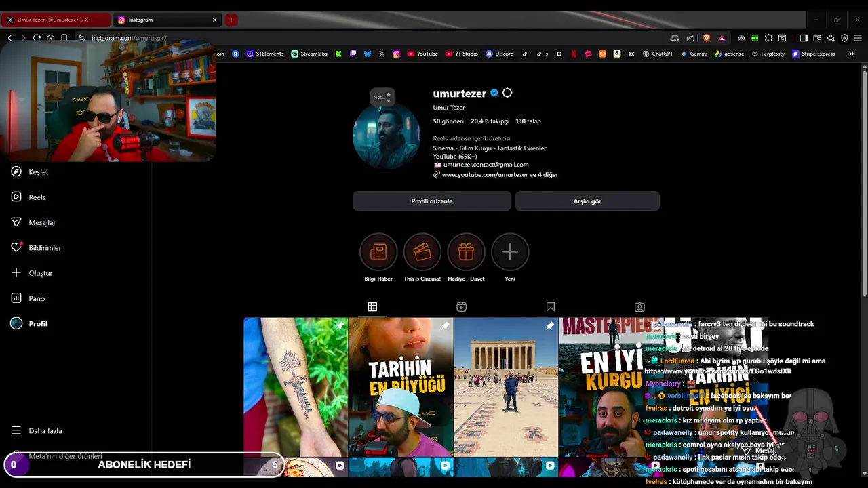Reload the current page
The image size is (868, 488).
click(37, 38)
